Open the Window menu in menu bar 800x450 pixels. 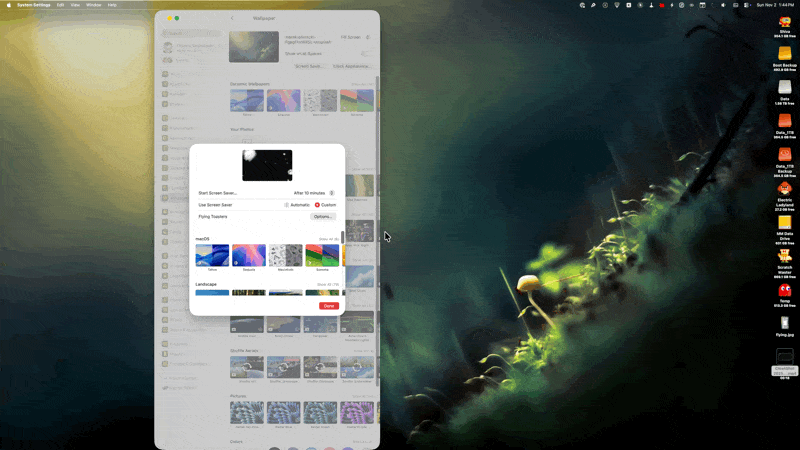click(x=93, y=5)
